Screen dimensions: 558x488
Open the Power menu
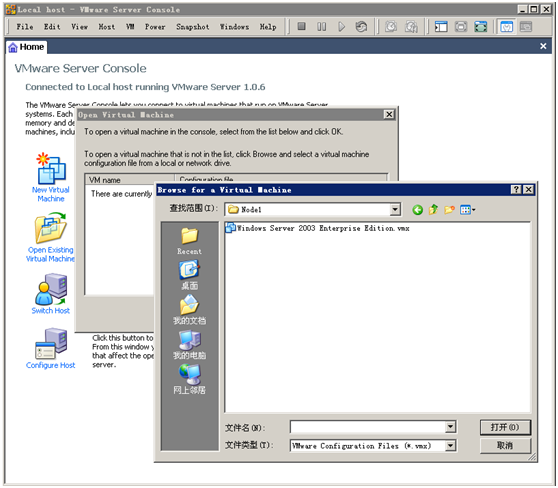tap(155, 27)
